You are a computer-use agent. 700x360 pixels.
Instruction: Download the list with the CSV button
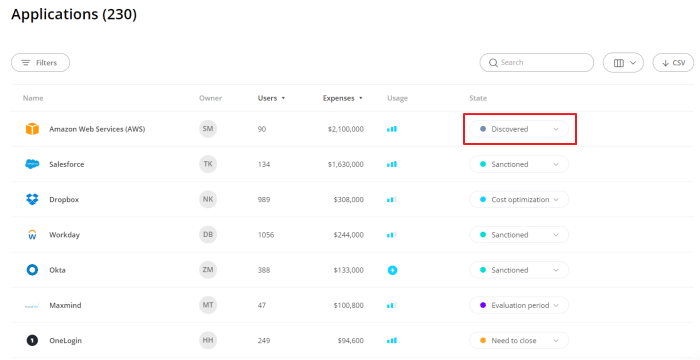(673, 63)
